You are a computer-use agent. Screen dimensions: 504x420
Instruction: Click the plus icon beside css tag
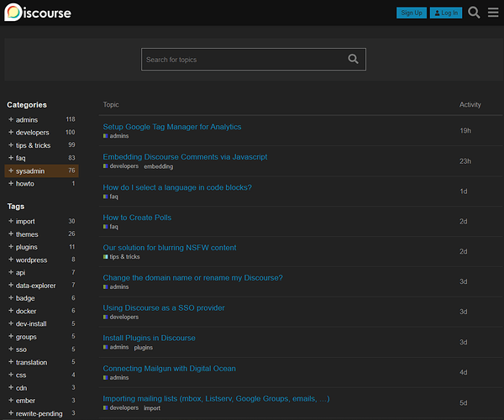click(11, 375)
